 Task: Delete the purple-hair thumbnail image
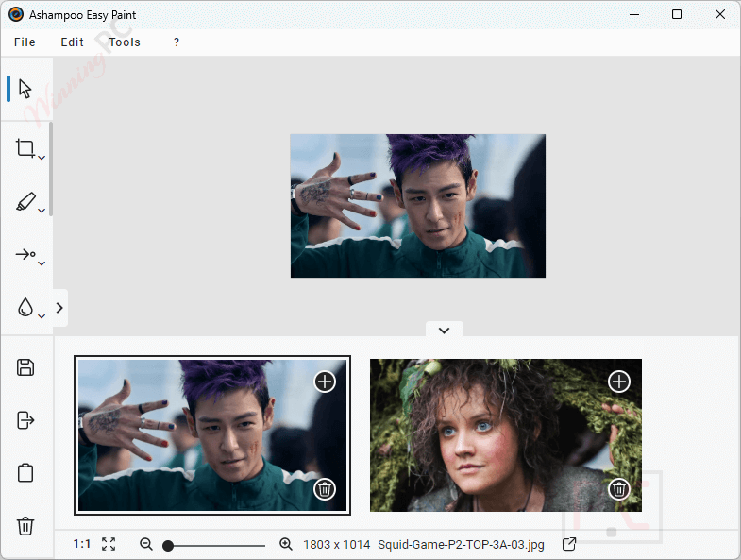click(325, 489)
